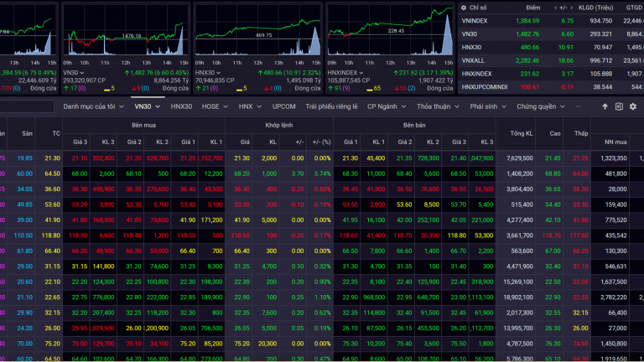Open HOSE exchange dropdown
The image size is (644, 362).
click(x=215, y=106)
